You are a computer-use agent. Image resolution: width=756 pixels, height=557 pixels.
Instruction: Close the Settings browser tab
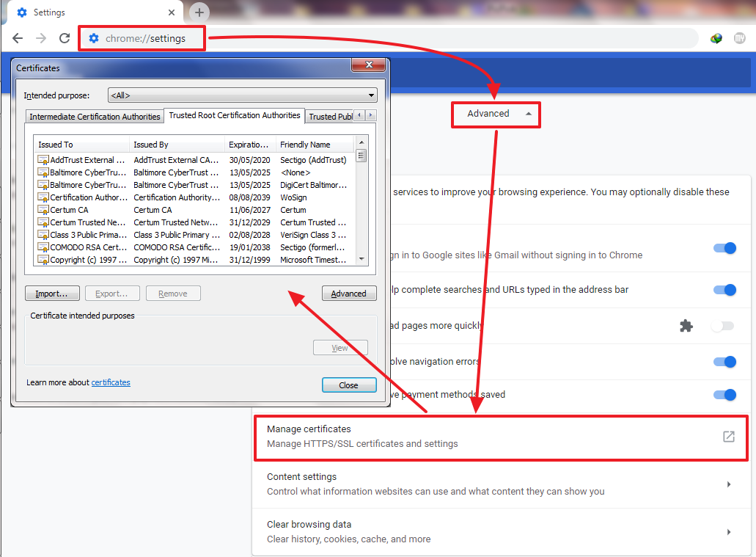[171, 12]
